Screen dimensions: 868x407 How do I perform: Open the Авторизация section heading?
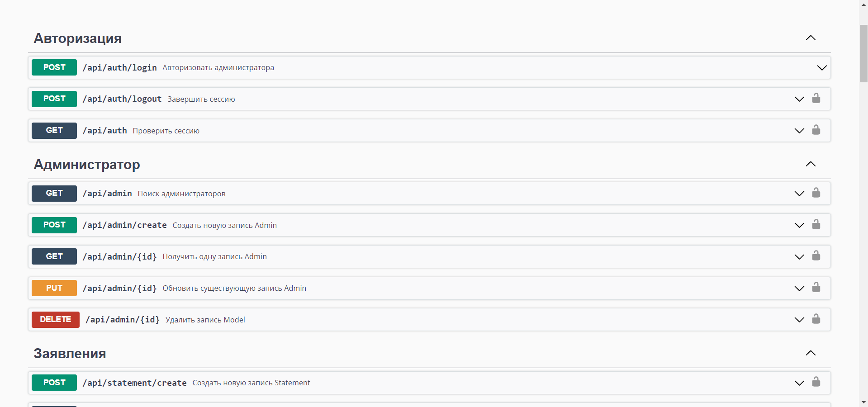tap(78, 38)
